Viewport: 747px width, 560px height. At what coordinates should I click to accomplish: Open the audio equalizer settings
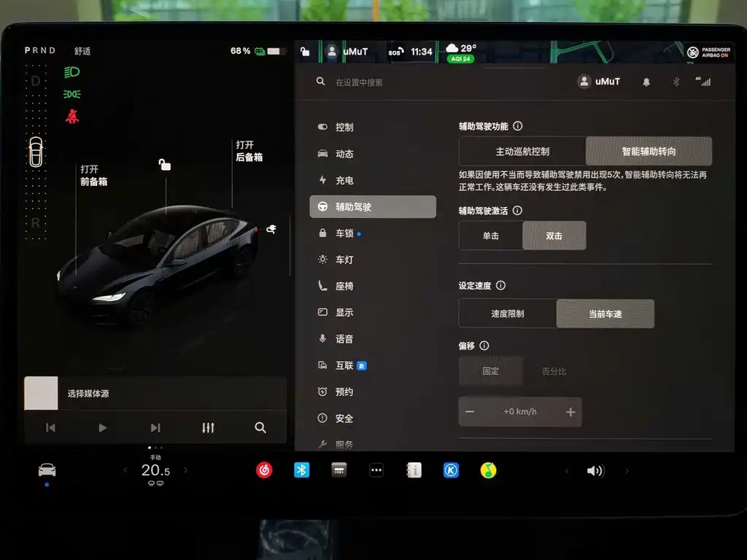pyautogui.click(x=208, y=427)
